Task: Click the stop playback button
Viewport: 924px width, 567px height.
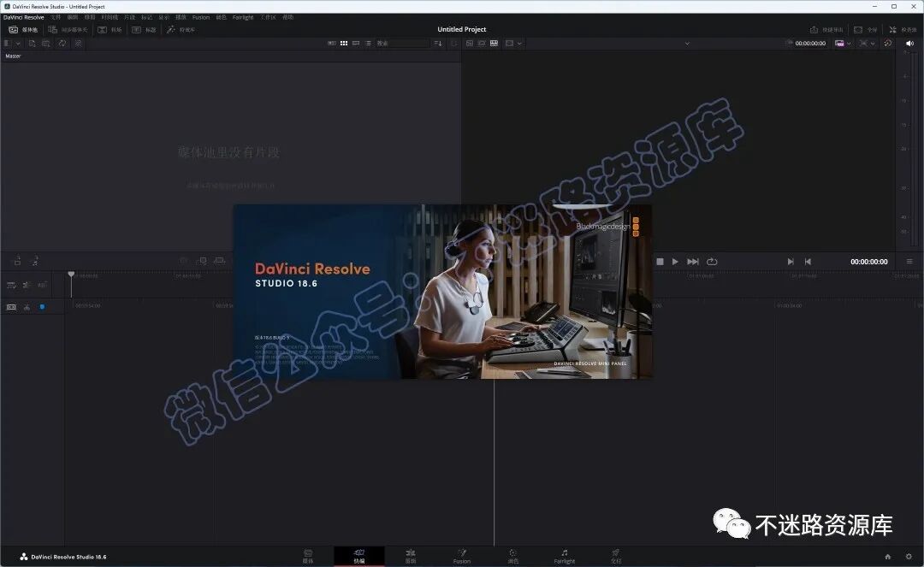Action: pyautogui.click(x=660, y=262)
